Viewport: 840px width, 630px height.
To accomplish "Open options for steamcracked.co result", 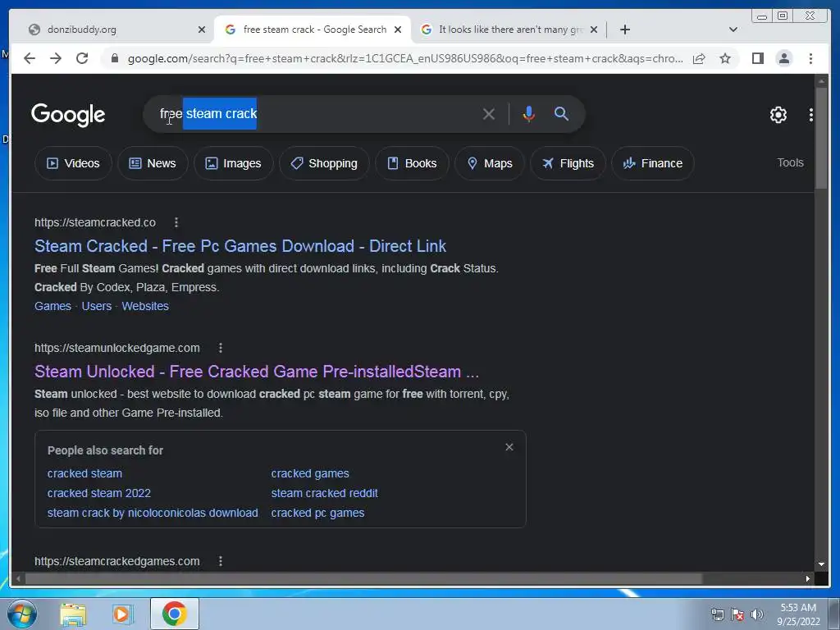I will 176,222.
